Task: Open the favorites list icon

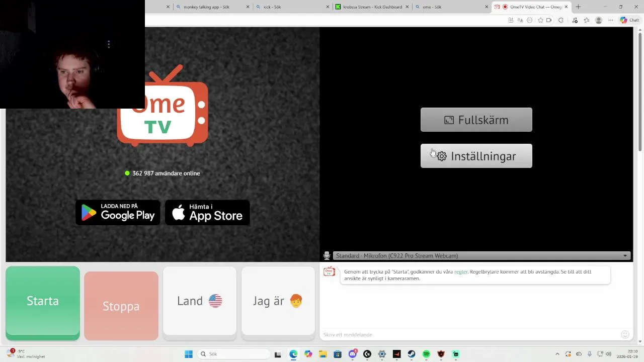Action: [x=587, y=20]
